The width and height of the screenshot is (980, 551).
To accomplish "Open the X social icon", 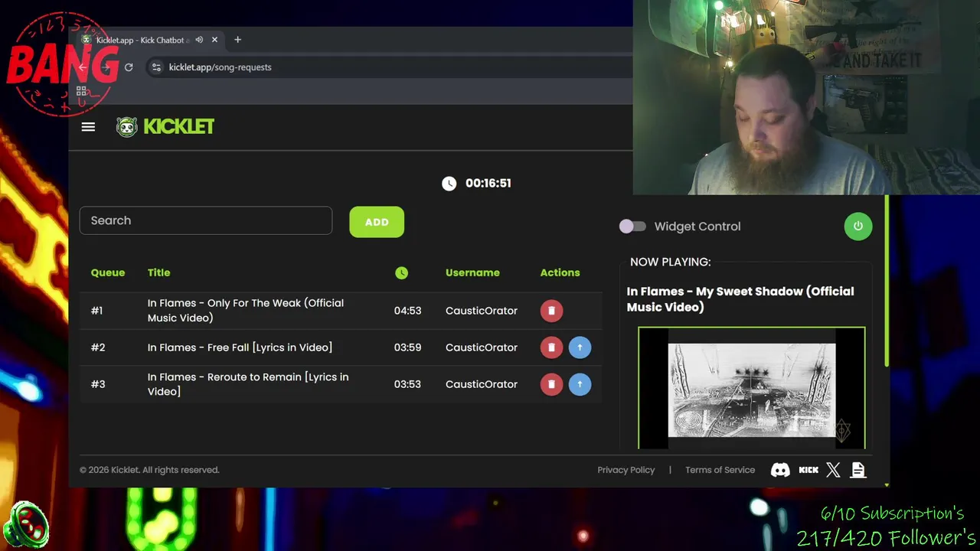I will click(x=833, y=470).
